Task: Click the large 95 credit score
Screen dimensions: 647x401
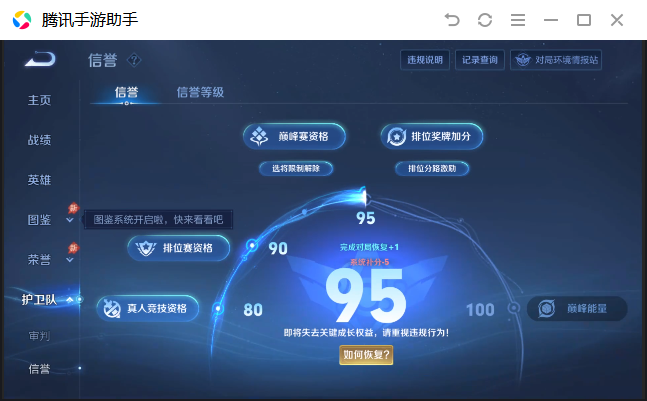Action: click(366, 295)
